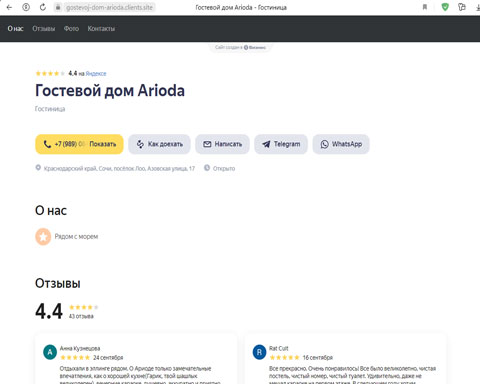Screen dimensions: 480x384
Task: Click the Открыто status text
Action: 224,169
